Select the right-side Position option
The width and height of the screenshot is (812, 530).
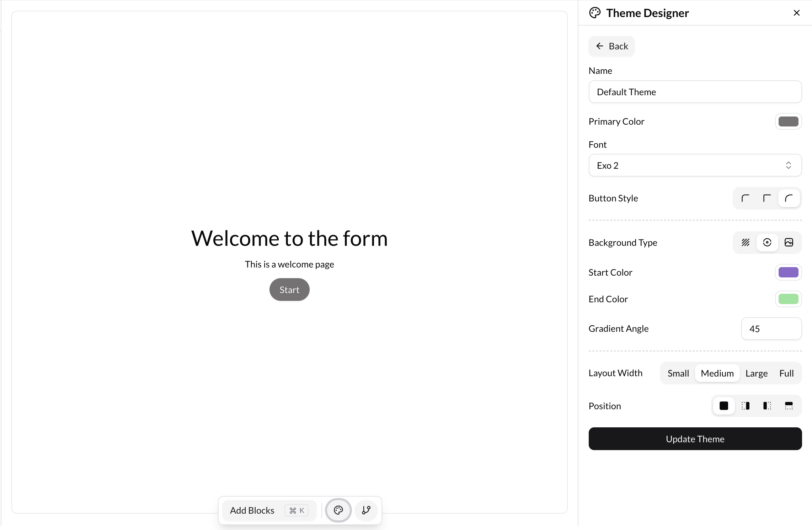[x=745, y=406]
